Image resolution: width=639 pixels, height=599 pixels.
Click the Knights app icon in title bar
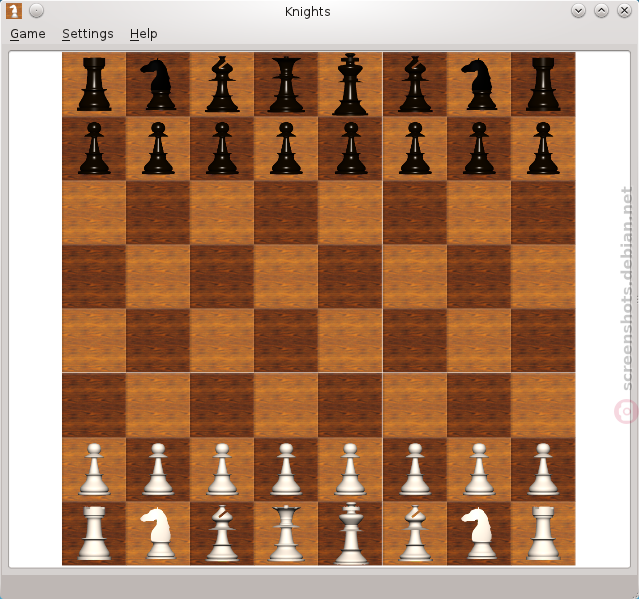point(14,11)
